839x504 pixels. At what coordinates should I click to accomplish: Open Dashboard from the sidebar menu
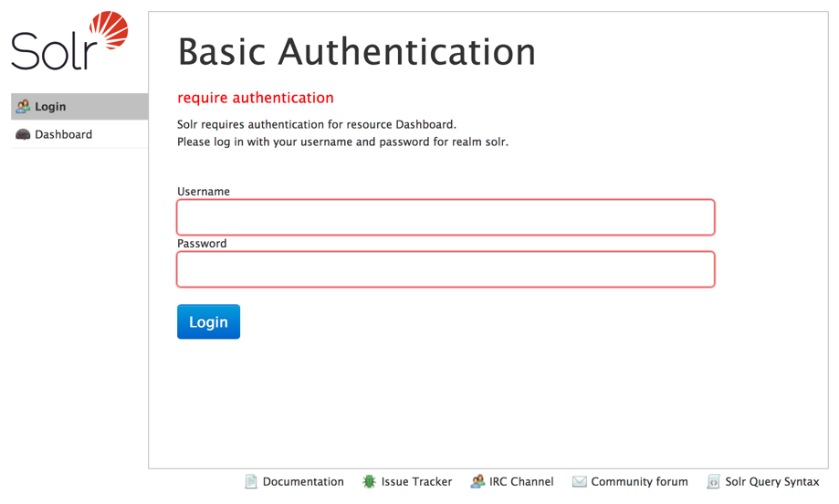click(63, 135)
